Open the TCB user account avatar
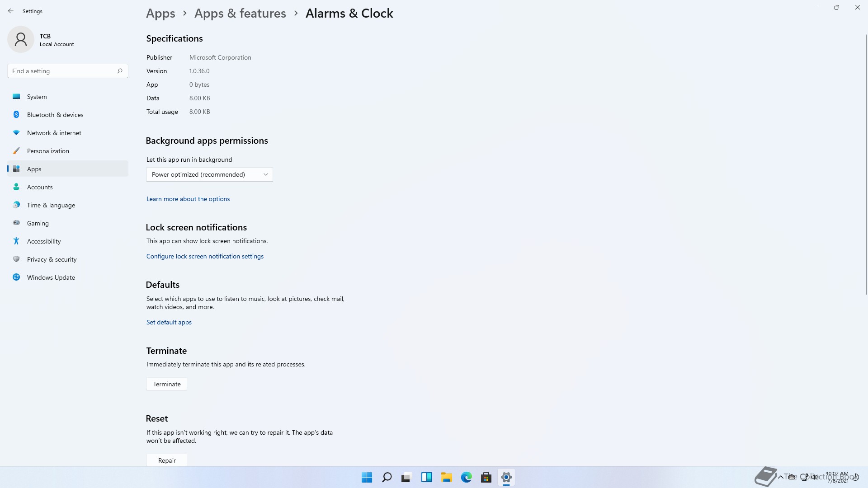 (x=21, y=39)
